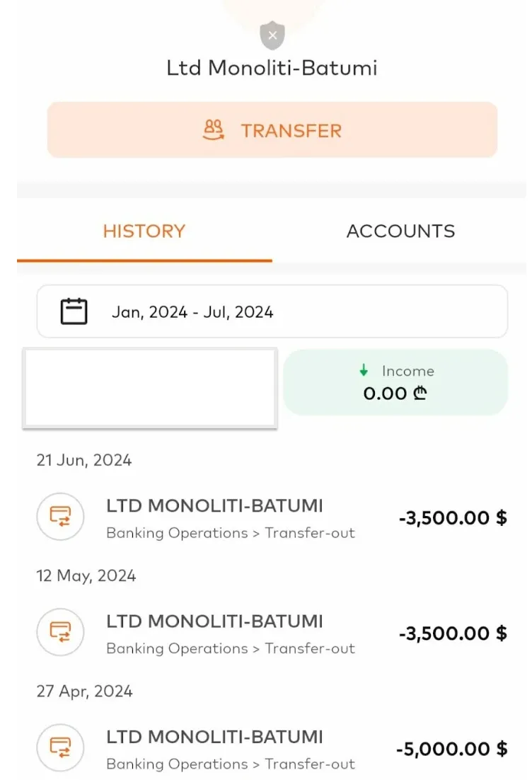Screen dimensions: 532x780
Task: Click the transfer icon for 12 May transaction
Action: [x=60, y=632]
